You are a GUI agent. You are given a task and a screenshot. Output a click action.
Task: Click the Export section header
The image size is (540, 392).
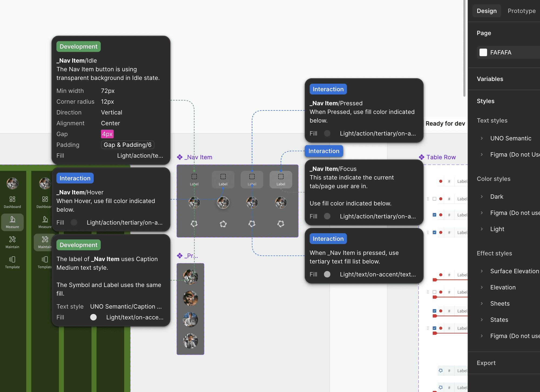(x=486, y=363)
